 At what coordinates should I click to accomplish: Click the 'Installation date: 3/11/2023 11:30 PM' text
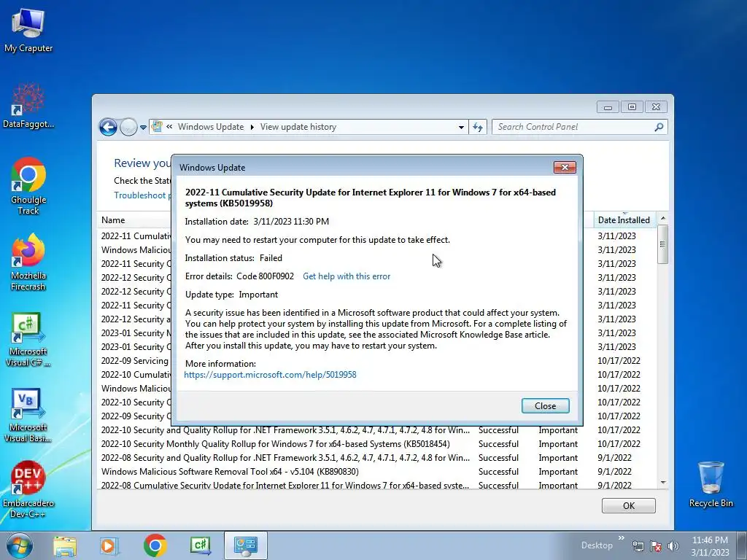(257, 222)
